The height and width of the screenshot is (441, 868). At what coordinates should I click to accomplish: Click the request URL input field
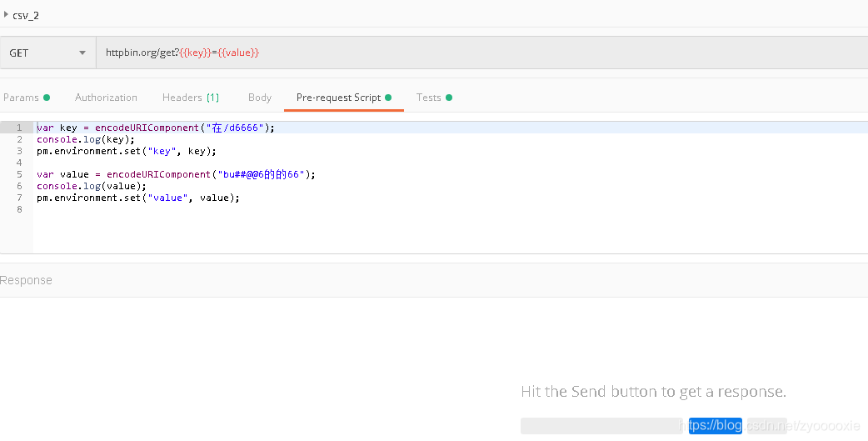click(x=481, y=53)
